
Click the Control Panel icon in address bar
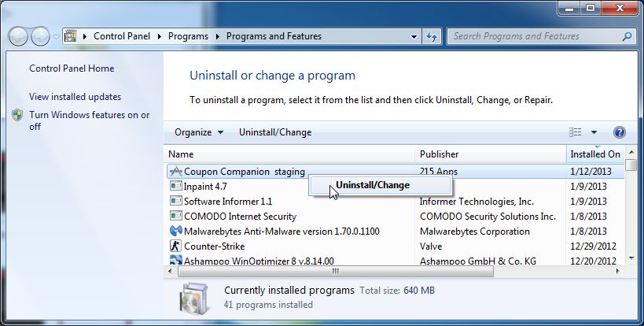pyautogui.click(x=71, y=35)
